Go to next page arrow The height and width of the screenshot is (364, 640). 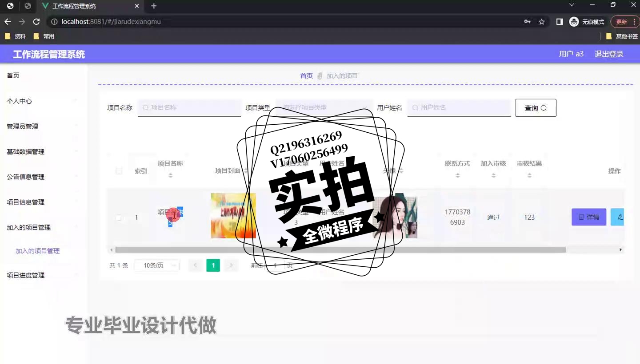click(231, 265)
